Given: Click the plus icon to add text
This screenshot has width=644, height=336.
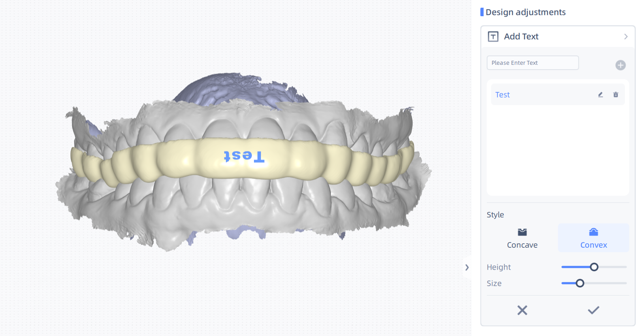Looking at the screenshot, I should point(621,65).
